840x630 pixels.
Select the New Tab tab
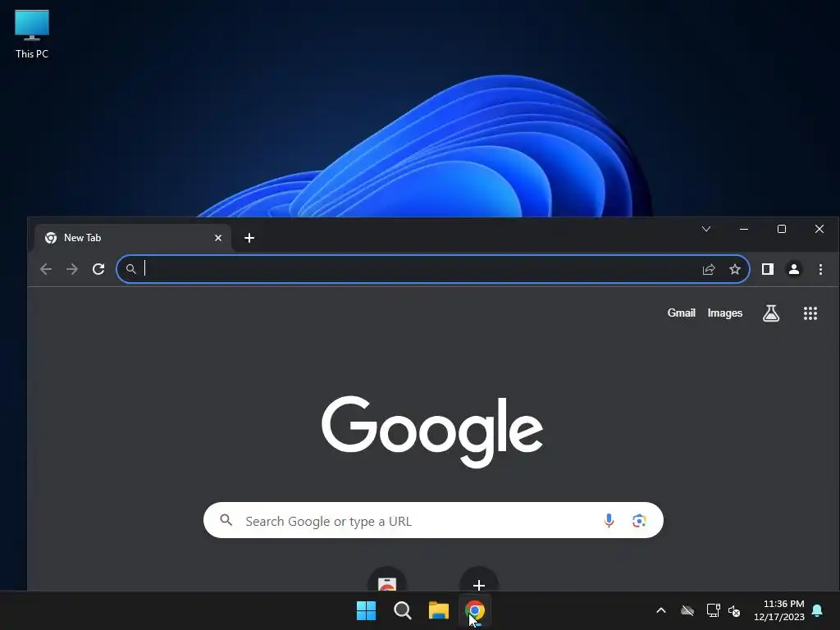pos(133,238)
